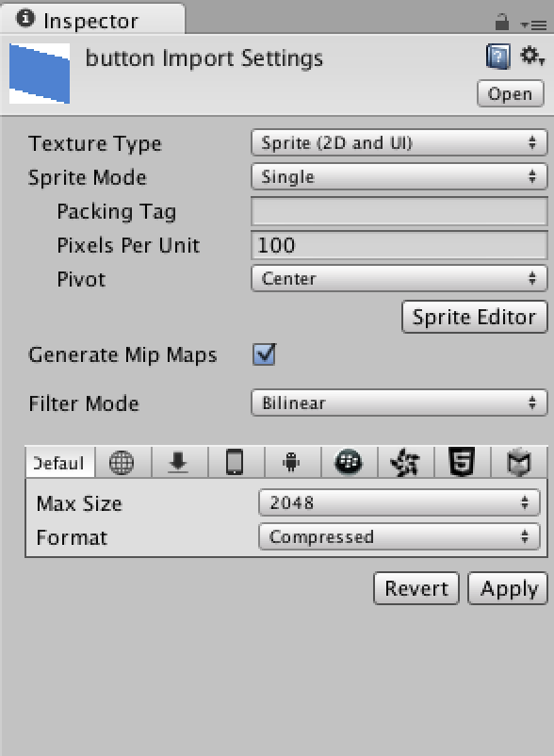Expand the Texture Type dropdown

[399, 142]
